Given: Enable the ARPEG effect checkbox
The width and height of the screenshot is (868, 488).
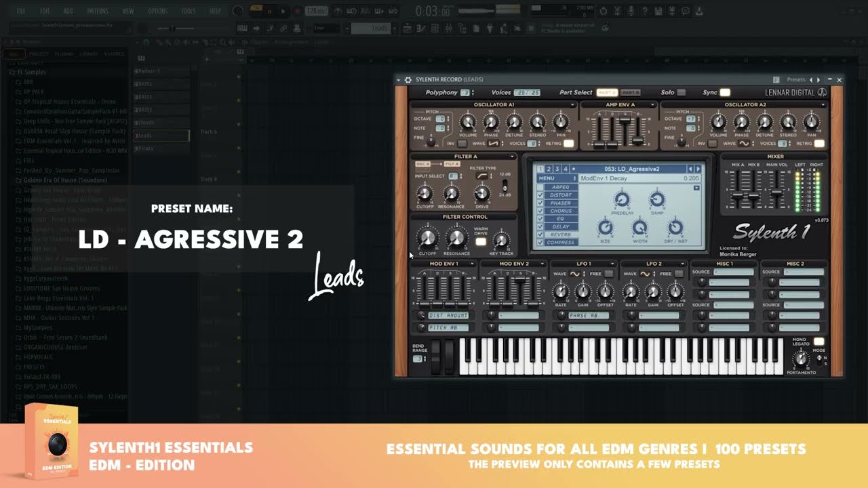Looking at the screenshot, I should pos(540,187).
